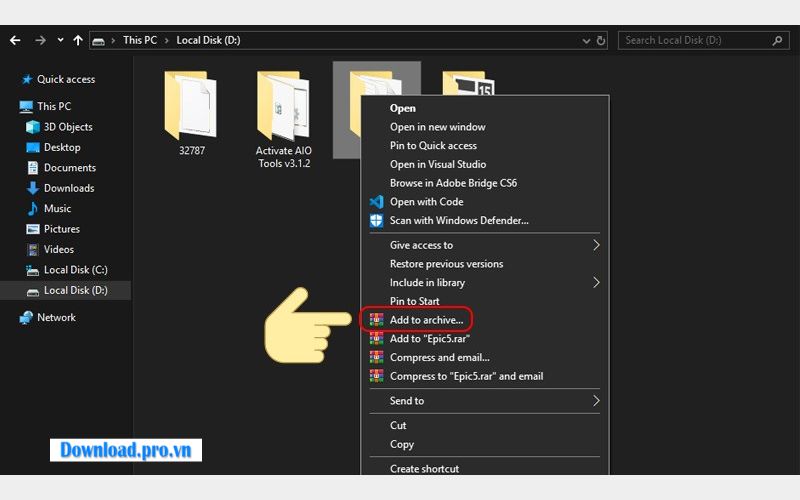This screenshot has width=800, height=500.
Task: Open recent locations dropdown arrow
Action: coord(60,40)
